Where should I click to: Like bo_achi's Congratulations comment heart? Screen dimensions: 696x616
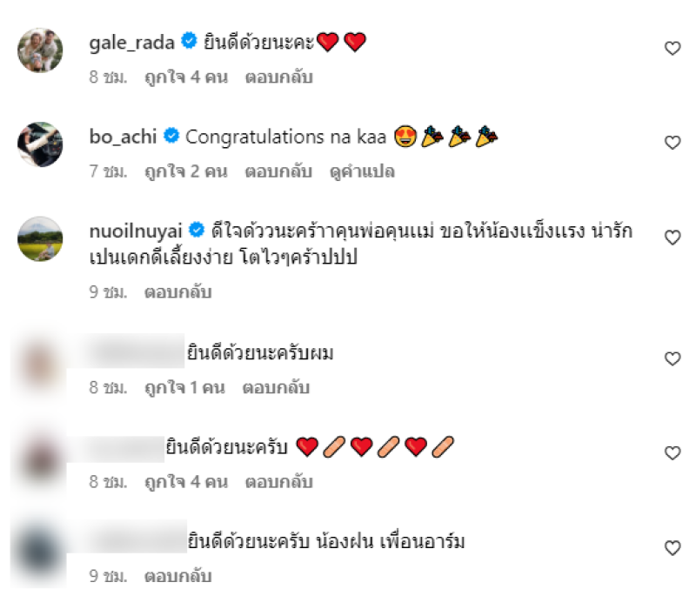pos(673,143)
